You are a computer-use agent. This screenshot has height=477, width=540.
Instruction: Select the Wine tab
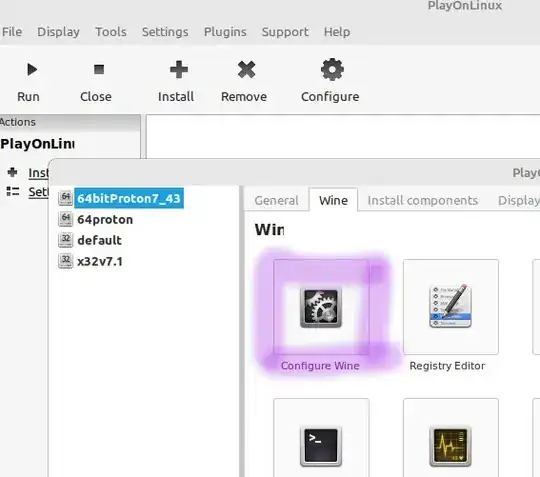333,200
